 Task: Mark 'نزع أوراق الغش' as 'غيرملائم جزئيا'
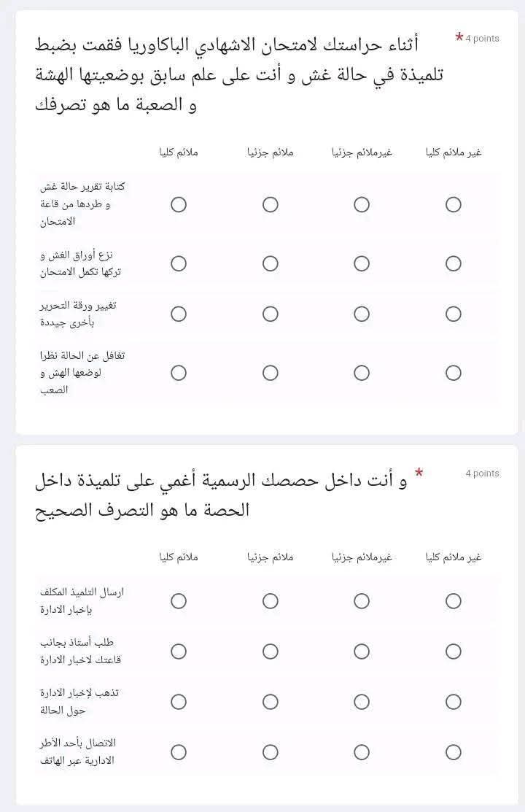tap(362, 263)
